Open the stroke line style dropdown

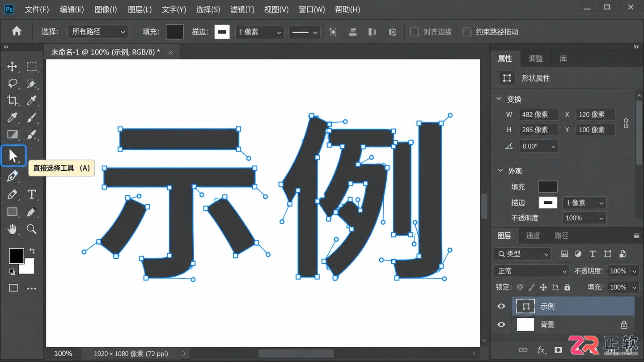304,32
